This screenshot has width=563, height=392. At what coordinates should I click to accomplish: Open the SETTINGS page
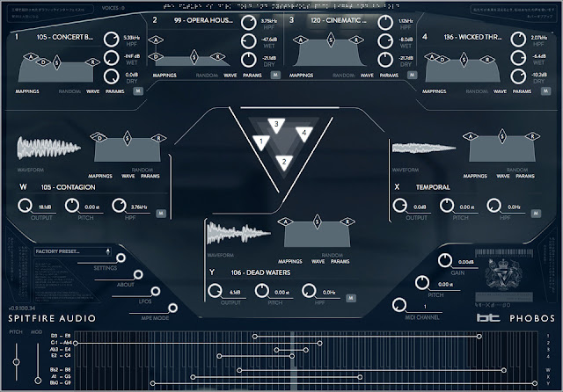[x=121, y=258]
